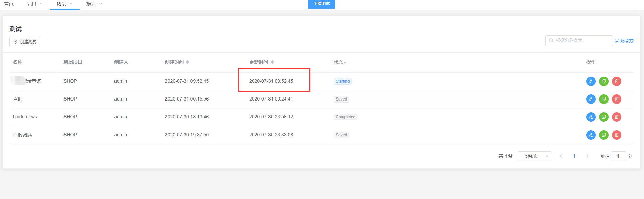Edit the 百度调试 test
This screenshot has height=199, width=644.
click(x=591, y=135)
